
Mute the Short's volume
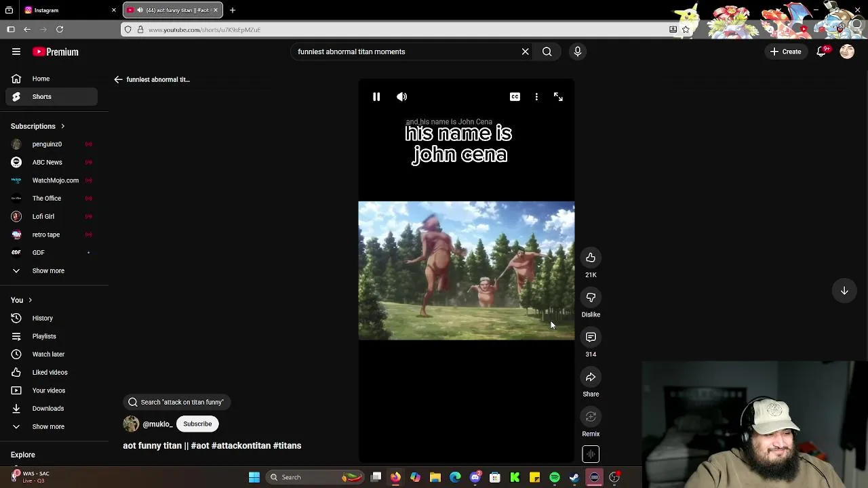click(402, 97)
